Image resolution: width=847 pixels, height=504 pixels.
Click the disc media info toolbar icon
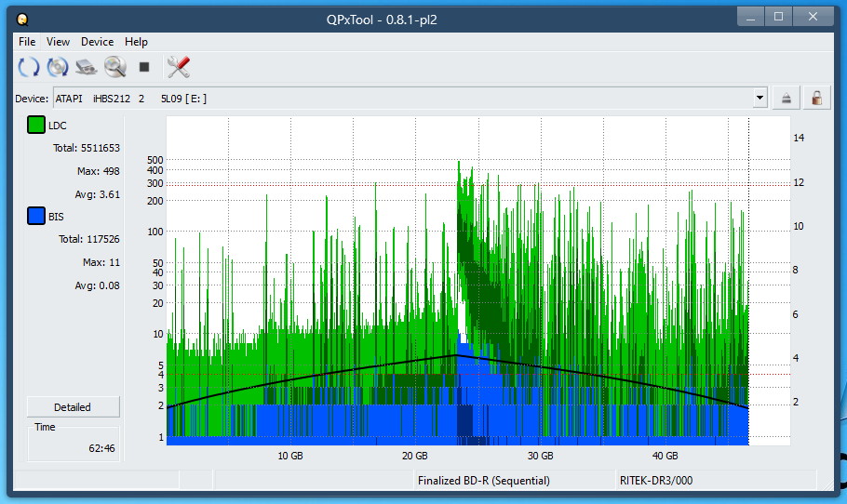pos(58,67)
